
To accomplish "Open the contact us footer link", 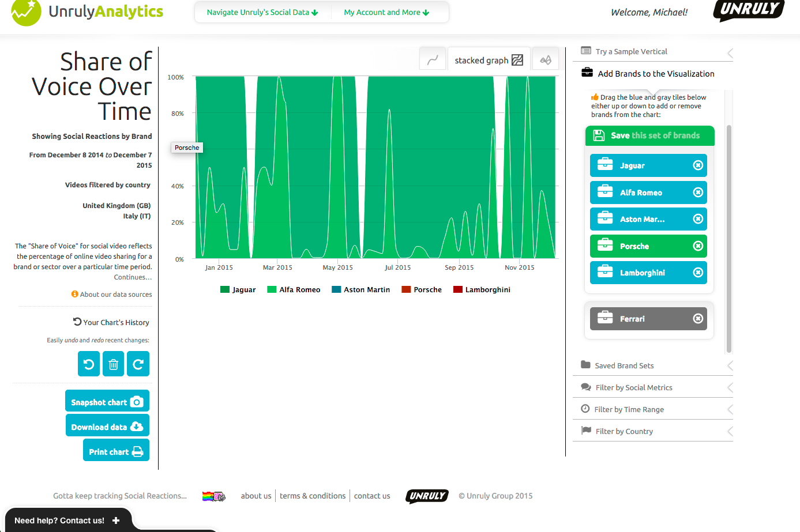I will 372,496.
